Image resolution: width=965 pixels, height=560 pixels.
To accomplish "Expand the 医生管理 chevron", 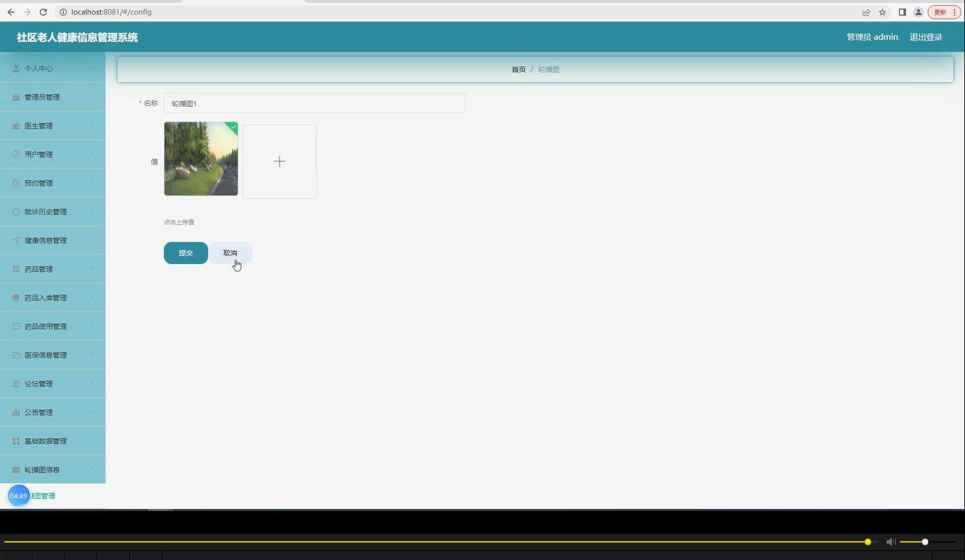I will pos(93,126).
